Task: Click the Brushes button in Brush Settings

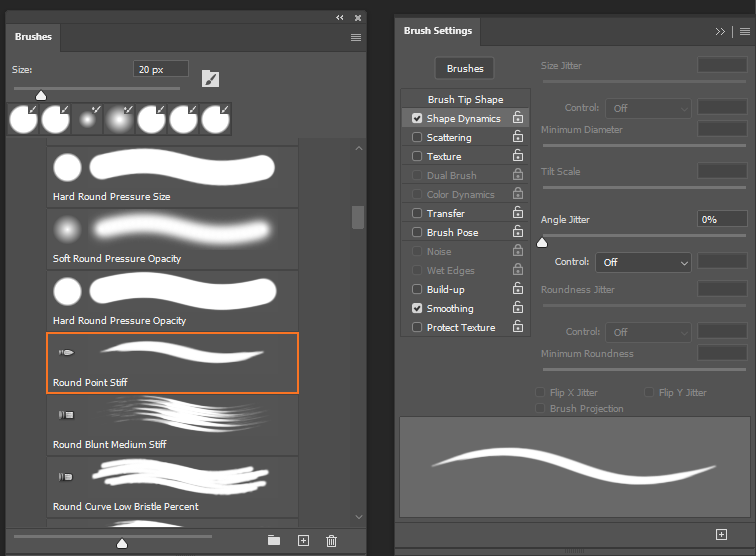Action: pyautogui.click(x=465, y=68)
